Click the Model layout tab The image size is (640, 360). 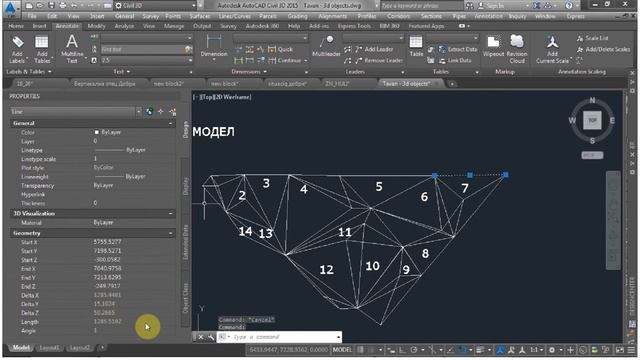tap(21, 348)
